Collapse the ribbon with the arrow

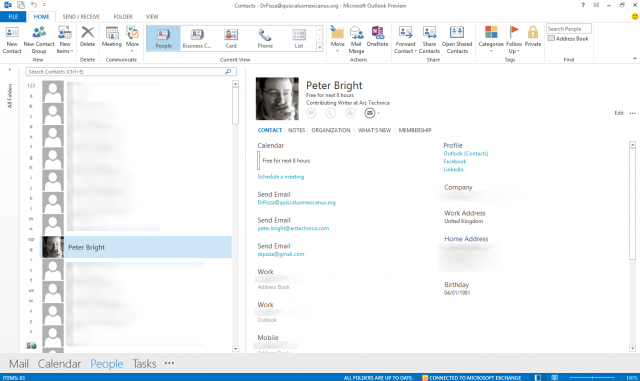pos(634,58)
